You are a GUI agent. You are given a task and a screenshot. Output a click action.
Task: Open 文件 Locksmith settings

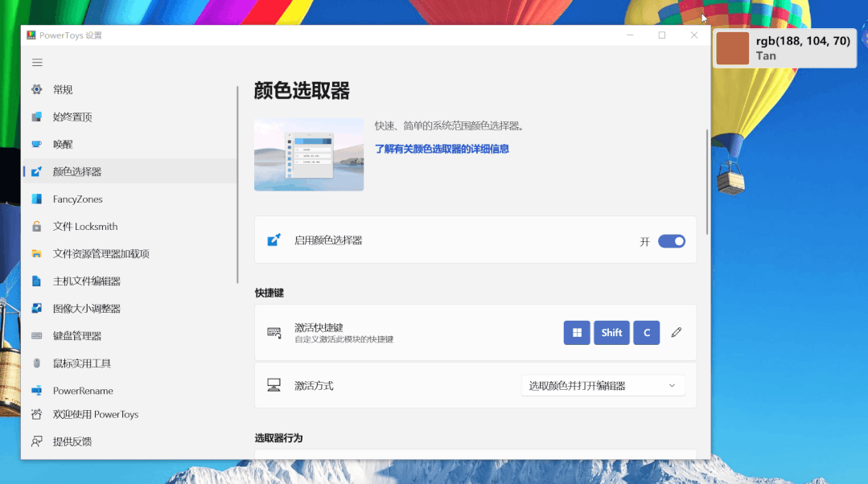point(130,226)
